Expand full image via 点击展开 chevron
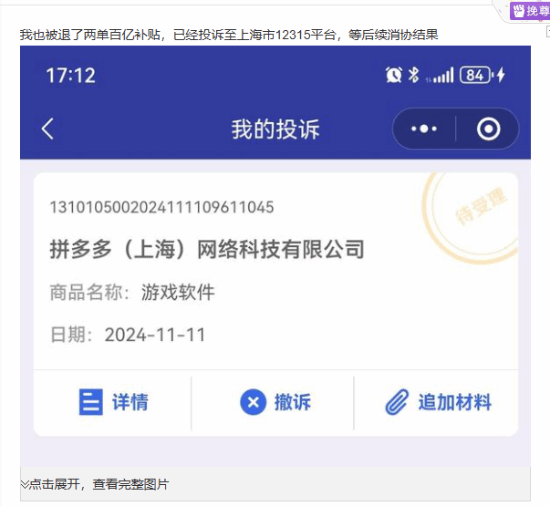550x506 pixels. (x=24, y=485)
